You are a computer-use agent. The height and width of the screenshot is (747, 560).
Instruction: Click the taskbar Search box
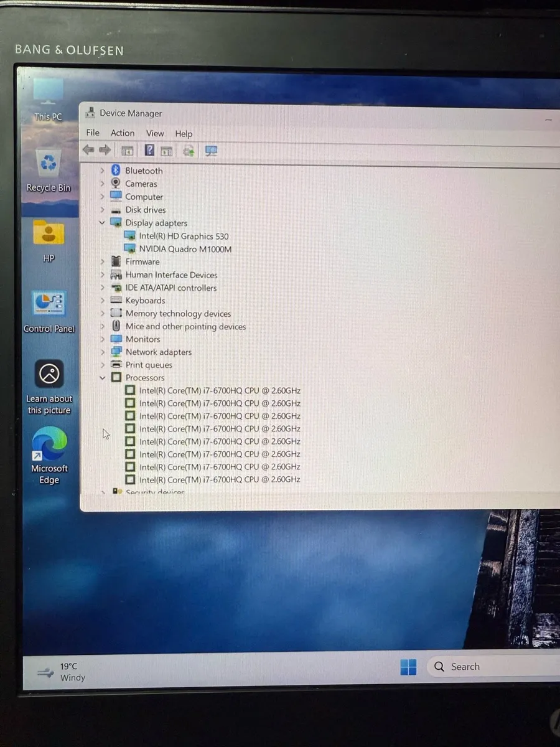tap(493, 667)
